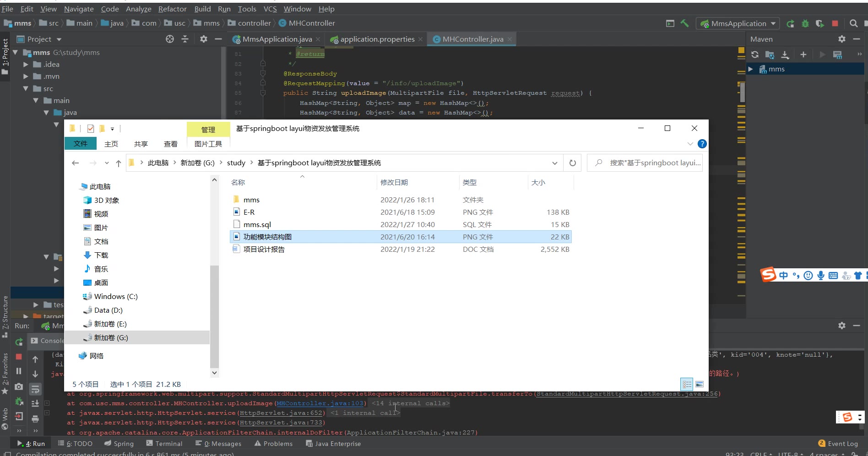The image size is (868, 456).
Task: Open HttpServlet.java:652 stack trace link
Action: (281, 413)
